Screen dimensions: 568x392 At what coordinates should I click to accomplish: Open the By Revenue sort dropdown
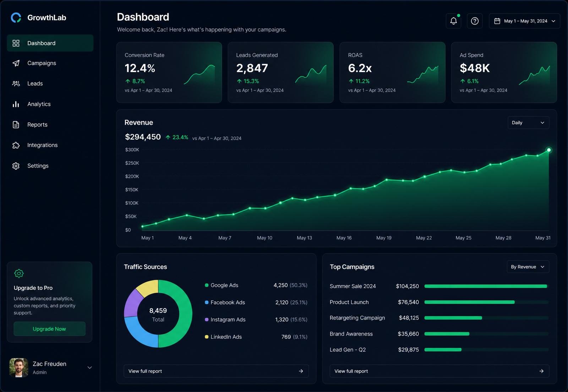528,267
